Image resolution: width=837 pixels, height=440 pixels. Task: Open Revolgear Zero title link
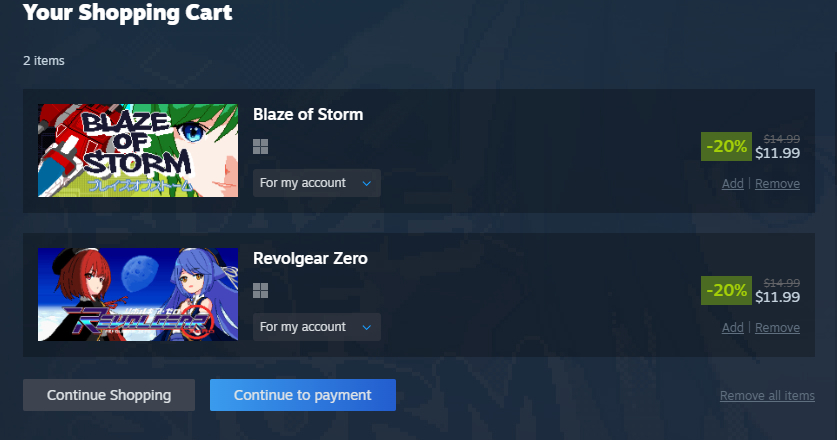pos(310,258)
